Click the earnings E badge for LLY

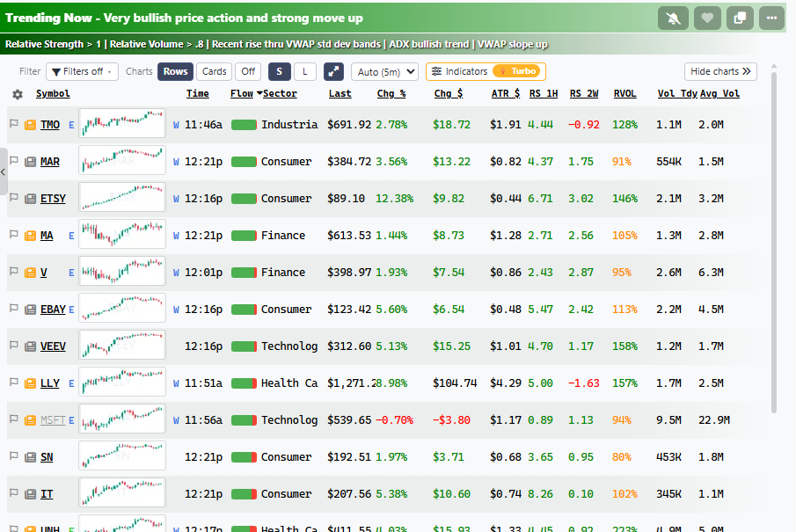coord(71,383)
